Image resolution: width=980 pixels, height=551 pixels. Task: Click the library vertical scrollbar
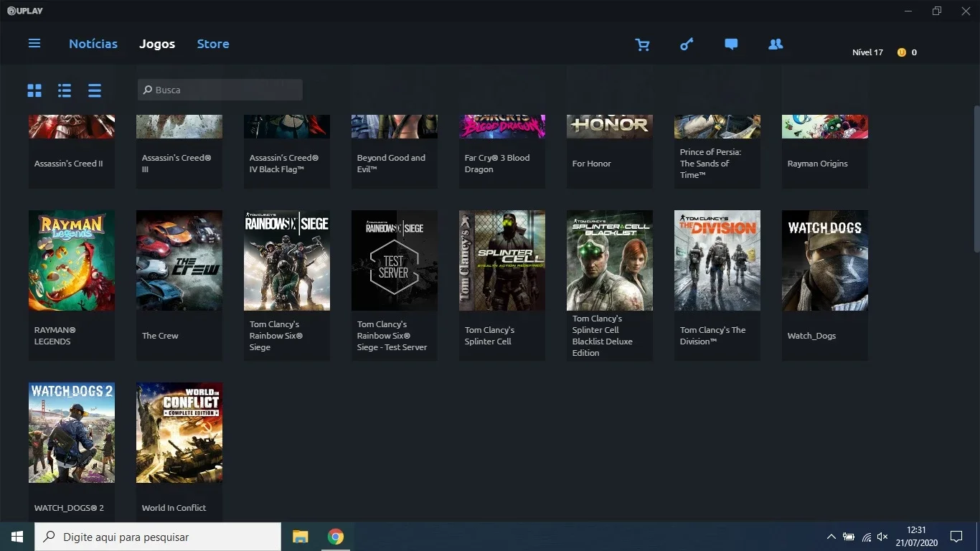(x=976, y=179)
